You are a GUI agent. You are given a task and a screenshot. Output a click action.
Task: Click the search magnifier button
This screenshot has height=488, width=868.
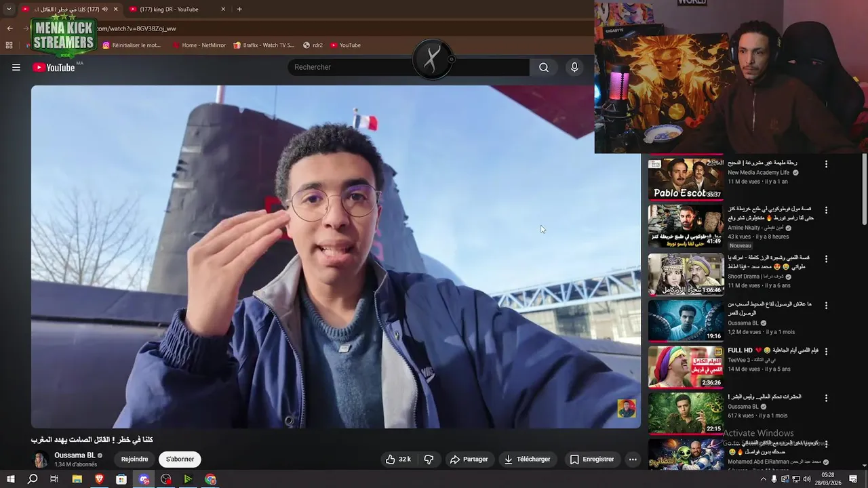544,67
